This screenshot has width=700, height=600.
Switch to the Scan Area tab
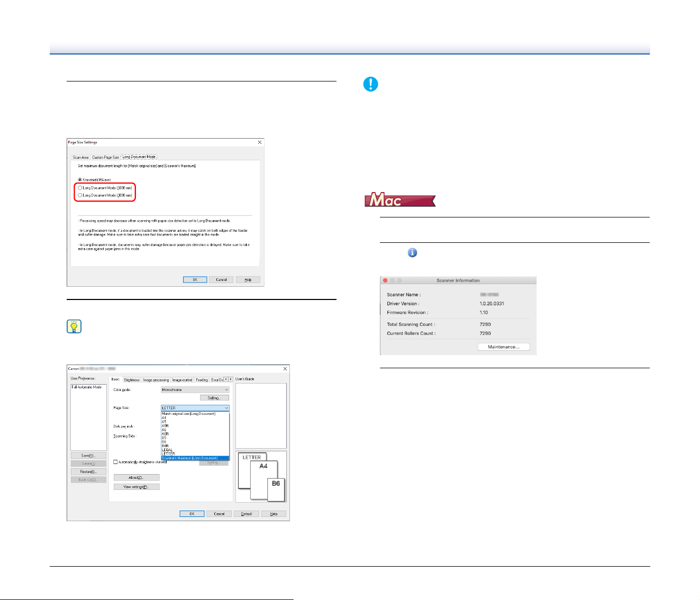[x=81, y=157]
